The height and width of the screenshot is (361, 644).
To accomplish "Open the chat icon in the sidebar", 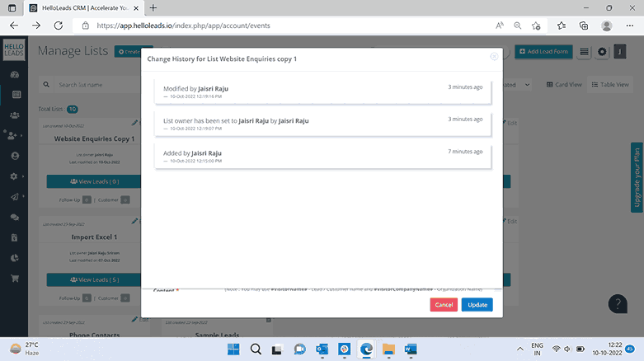I will 15,217.
